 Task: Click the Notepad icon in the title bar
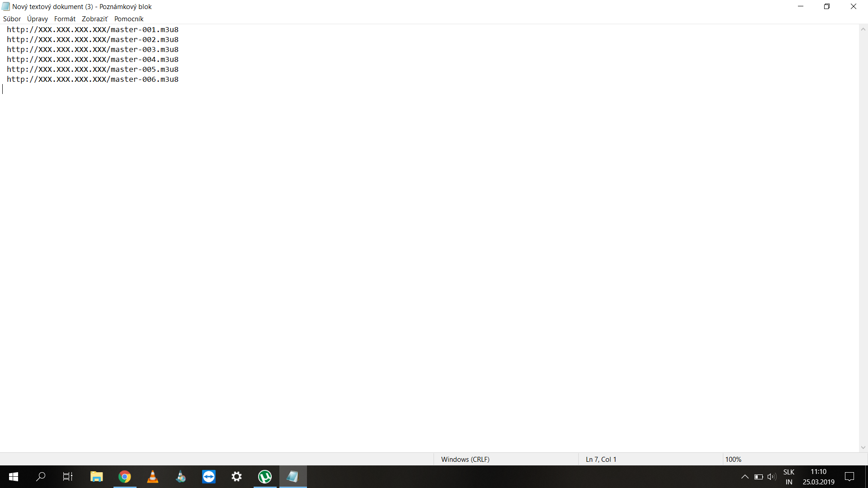click(x=5, y=6)
